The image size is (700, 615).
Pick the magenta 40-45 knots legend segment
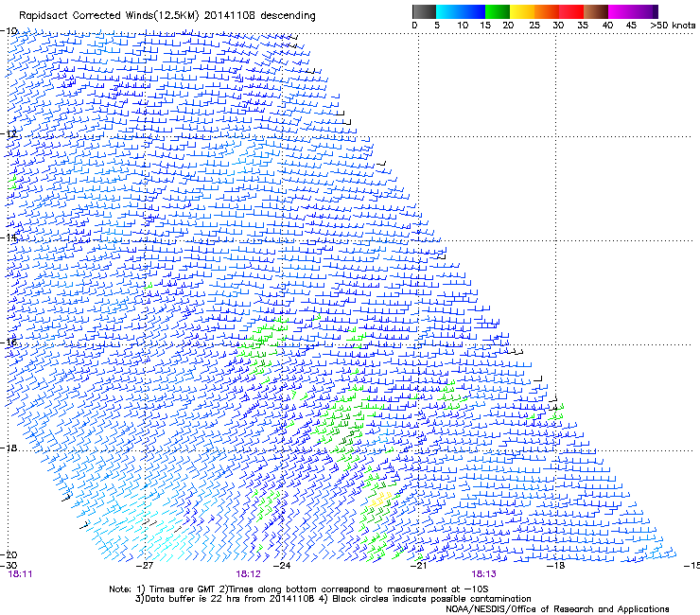621,11
